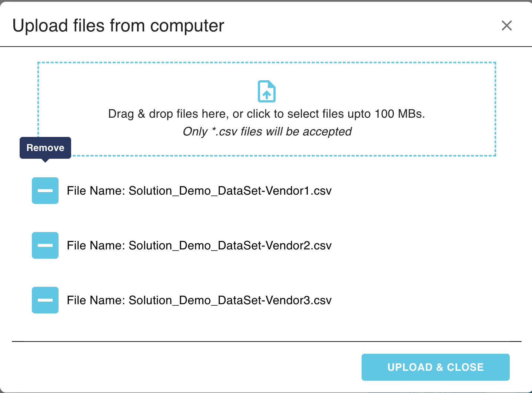The width and height of the screenshot is (532, 393).
Task: Click the "File Name:" label in Vendor3 row
Action: pyautogui.click(x=96, y=300)
